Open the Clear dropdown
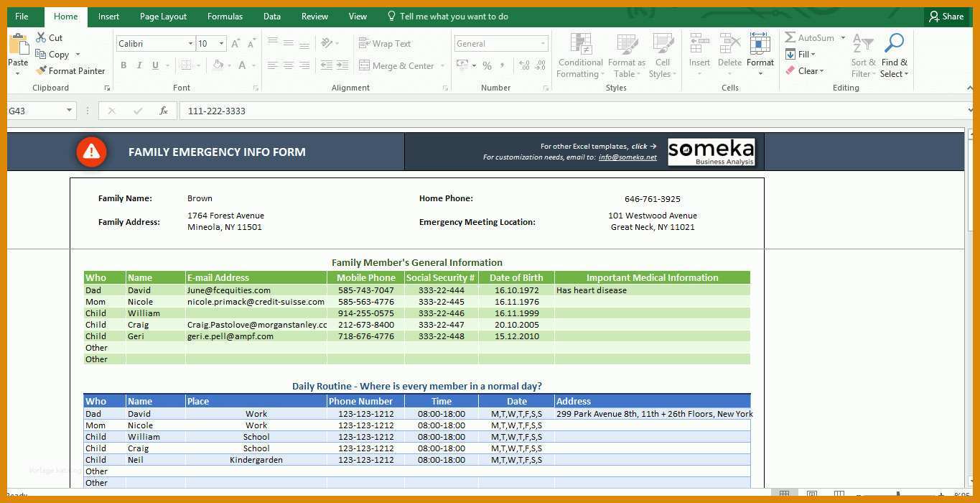 pos(805,70)
